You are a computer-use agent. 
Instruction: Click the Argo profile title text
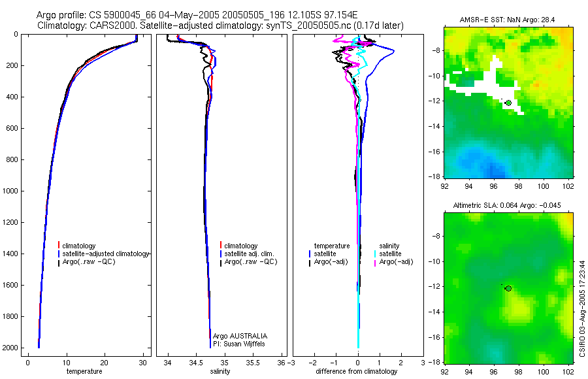tap(197, 16)
